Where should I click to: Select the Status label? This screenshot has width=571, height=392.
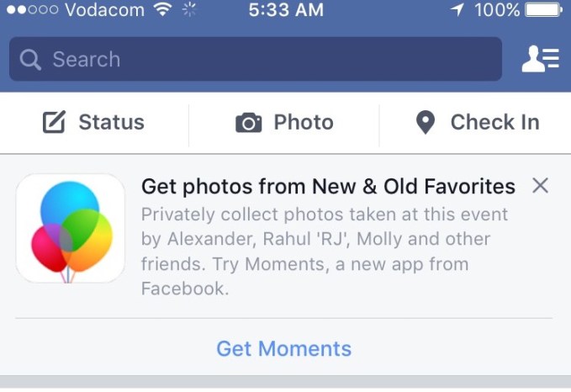111,123
